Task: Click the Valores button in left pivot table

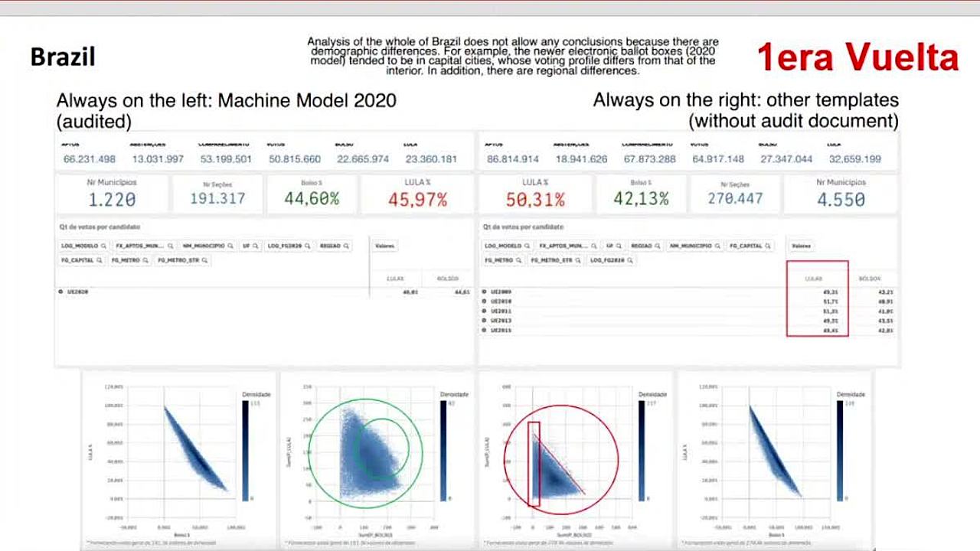Action: coord(384,246)
